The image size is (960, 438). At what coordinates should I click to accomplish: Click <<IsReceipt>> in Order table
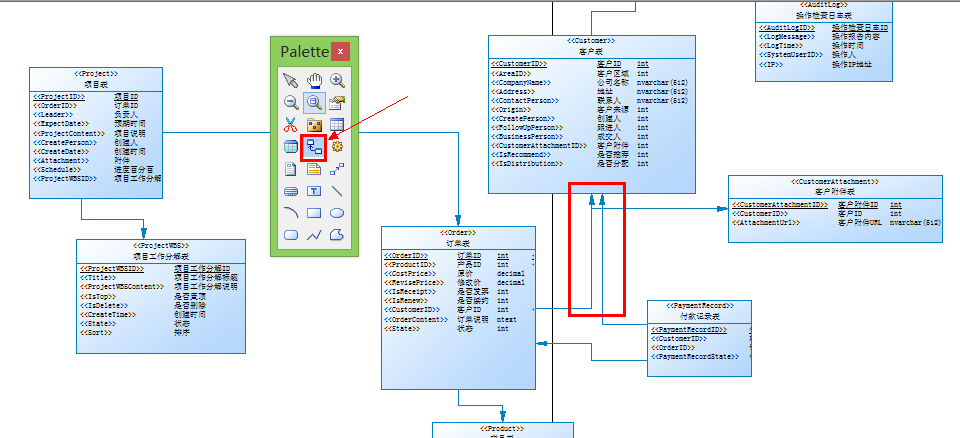coord(410,292)
